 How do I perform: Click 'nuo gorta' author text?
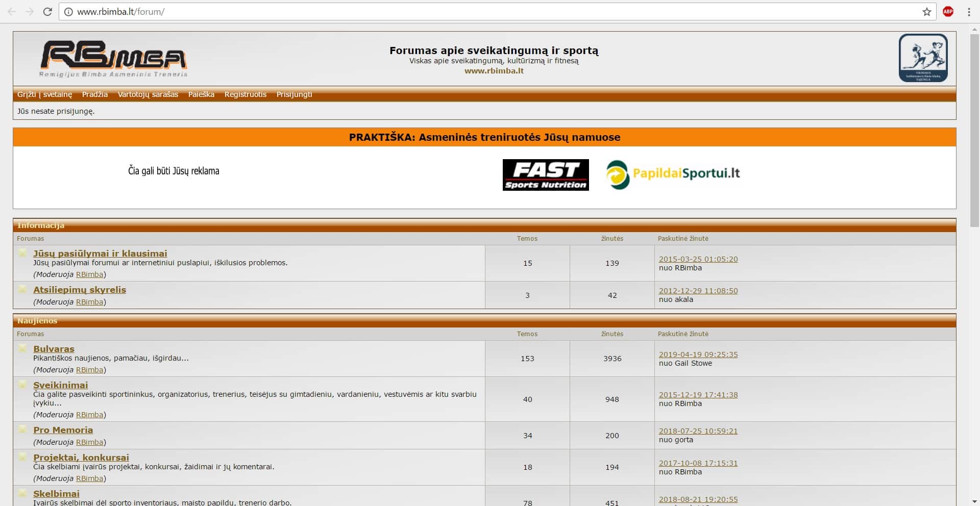click(676, 440)
